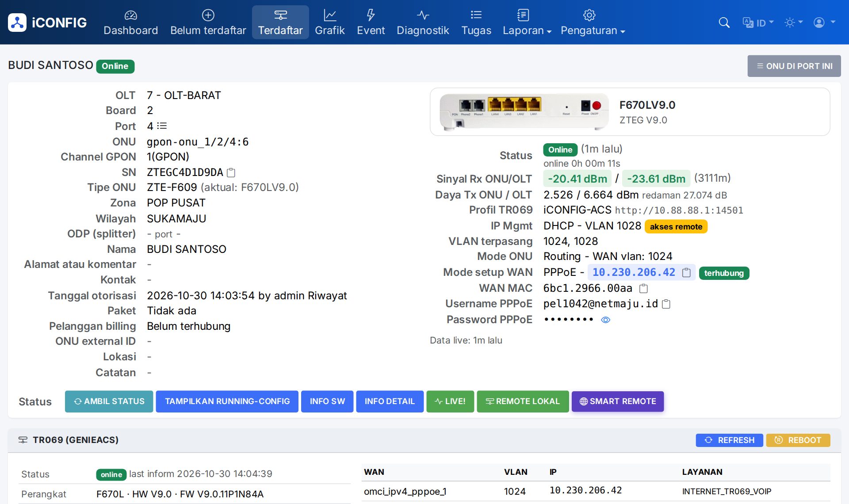Open the language ID dropdown
The width and height of the screenshot is (849, 504).
tap(758, 23)
